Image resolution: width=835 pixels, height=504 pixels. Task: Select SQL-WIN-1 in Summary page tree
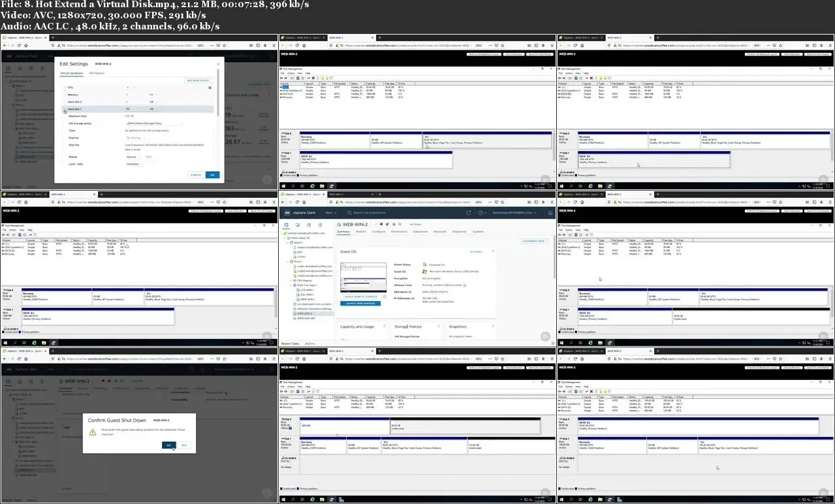(304, 294)
